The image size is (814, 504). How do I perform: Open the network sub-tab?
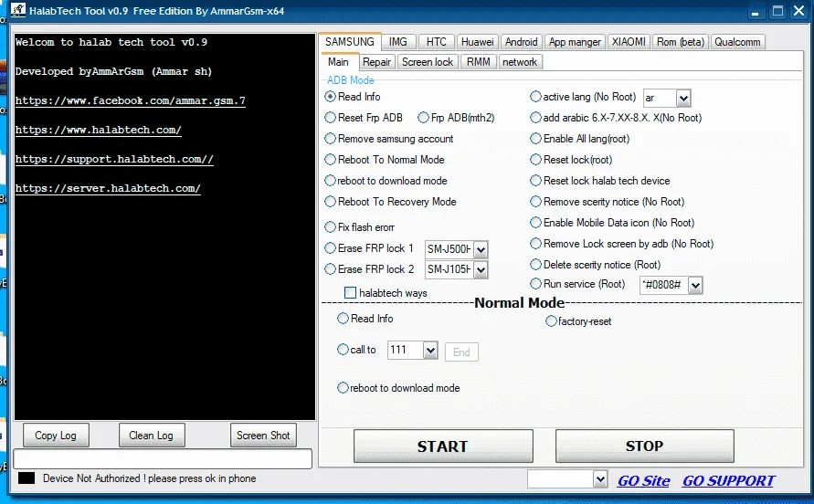point(520,62)
